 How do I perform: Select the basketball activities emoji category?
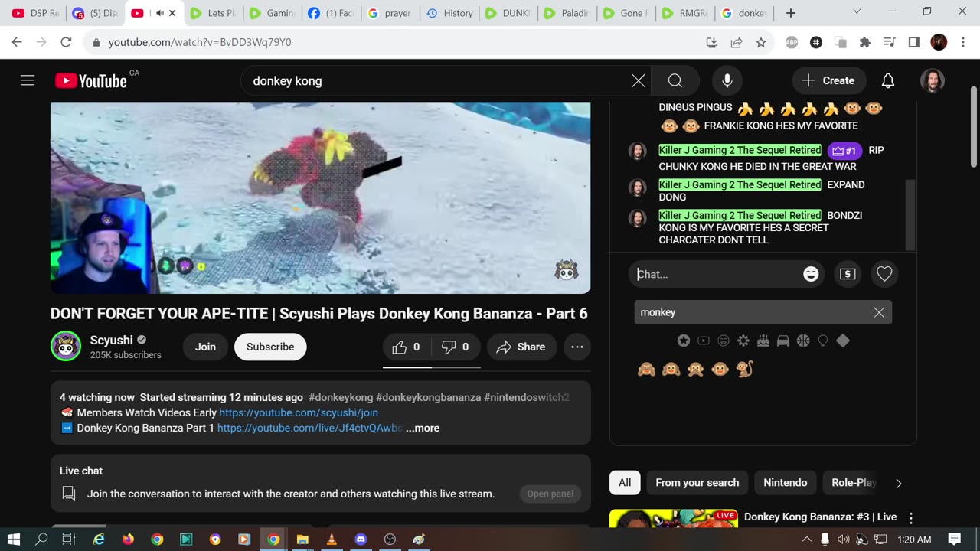(803, 341)
